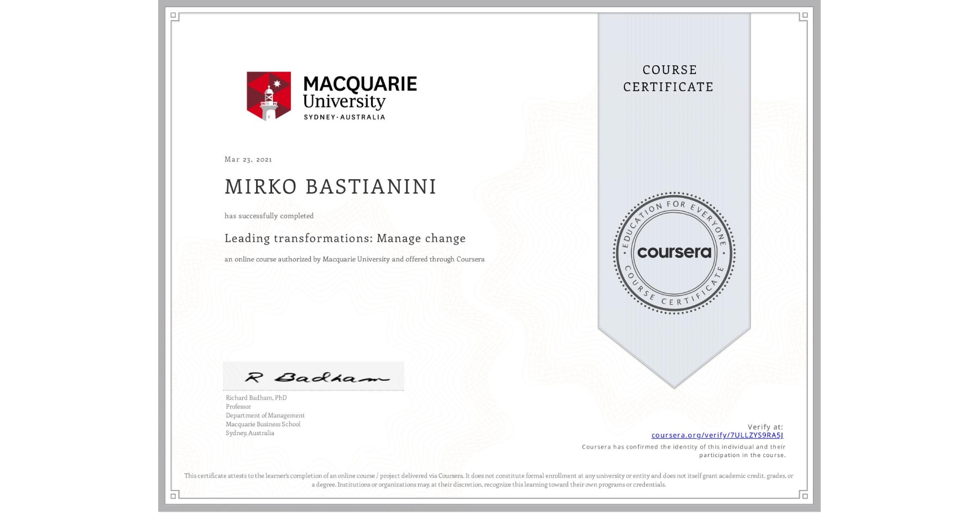The width and height of the screenshot is (980, 513).
Task: Select the Coursera circular seal
Action: 674,253
